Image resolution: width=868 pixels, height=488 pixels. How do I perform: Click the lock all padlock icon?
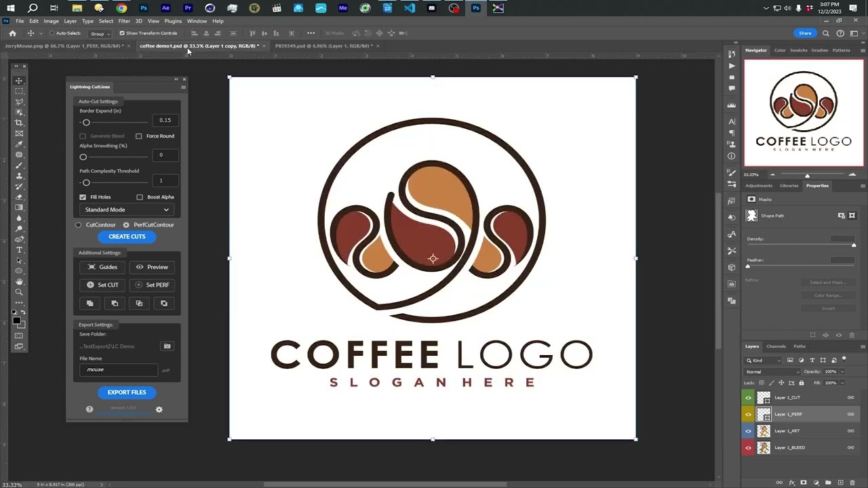[800, 383]
